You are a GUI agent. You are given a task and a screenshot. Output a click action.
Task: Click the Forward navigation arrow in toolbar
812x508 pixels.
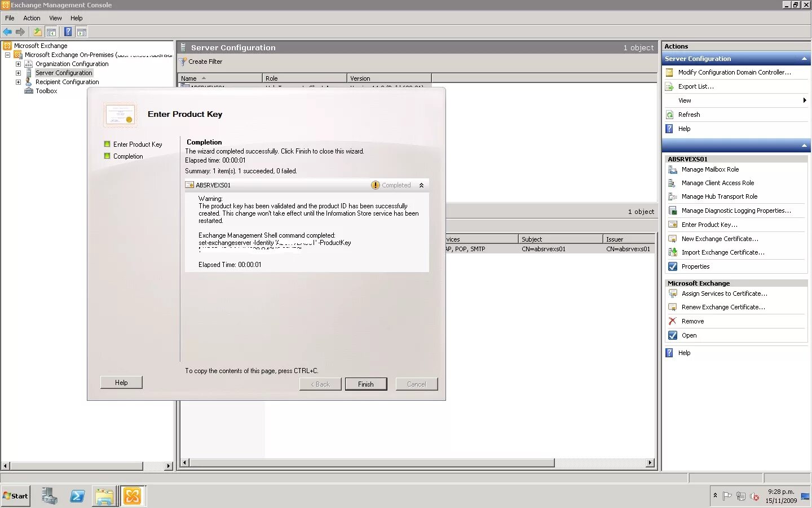pyautogui.click(x=20, y=32)
